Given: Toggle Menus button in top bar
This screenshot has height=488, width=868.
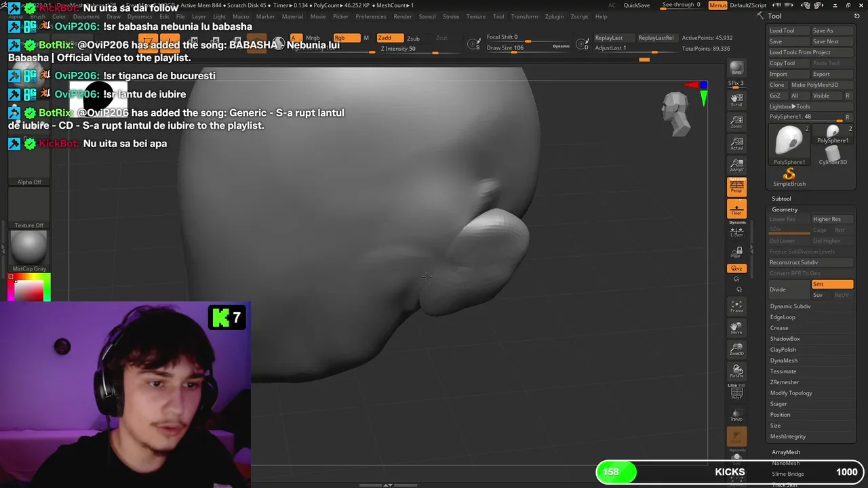Looking at the screenshot, I should click(x=717, y=5).
